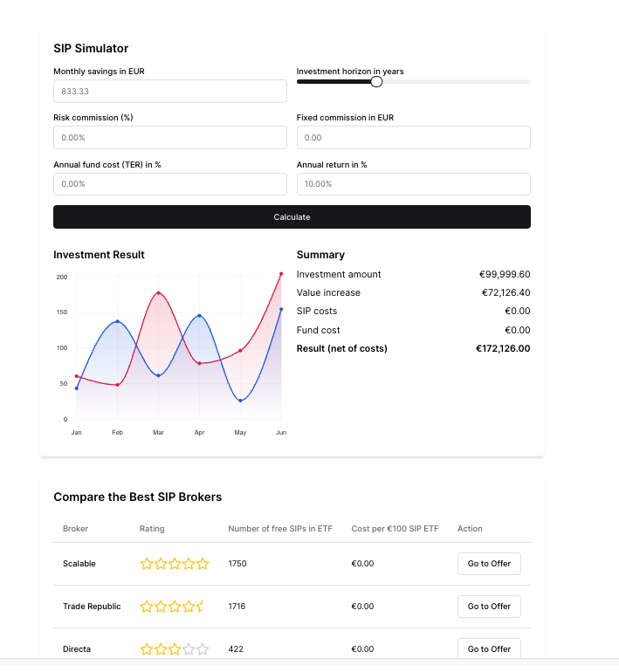Click the Monthly savings in EUR field

[x=169, y=92]
